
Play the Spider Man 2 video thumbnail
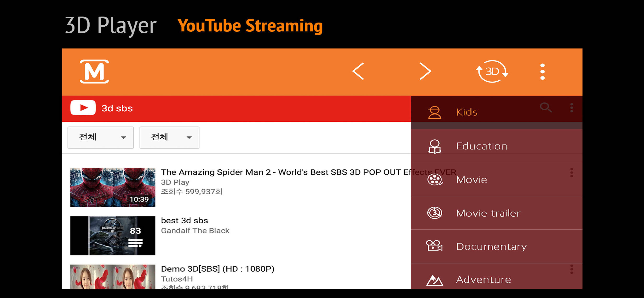pos(113,187)
